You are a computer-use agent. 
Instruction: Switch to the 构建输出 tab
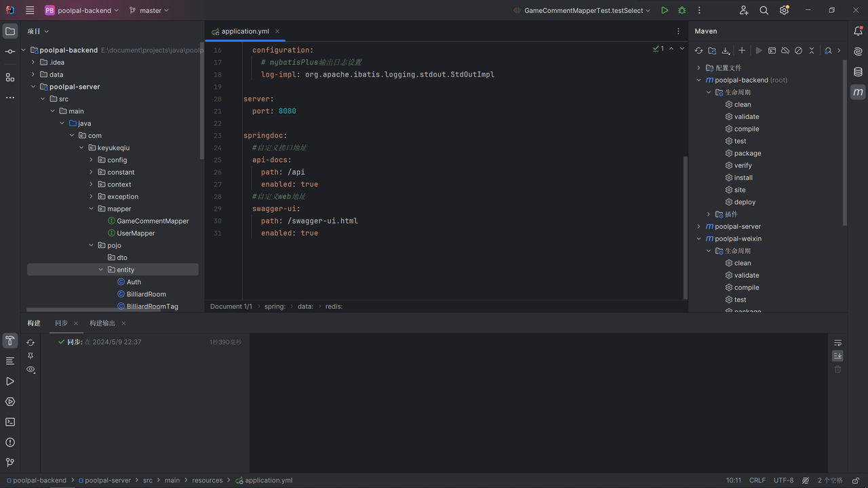[102, 323]
